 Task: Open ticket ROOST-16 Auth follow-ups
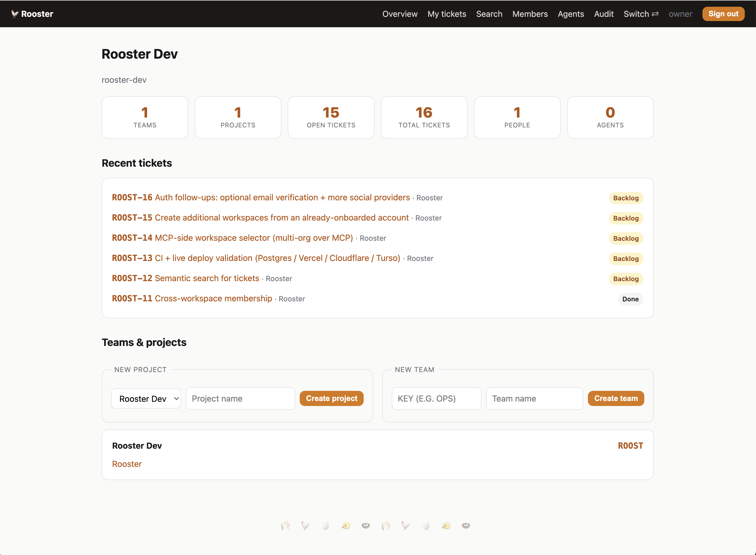pyautogui.click(x=261, y=198)
